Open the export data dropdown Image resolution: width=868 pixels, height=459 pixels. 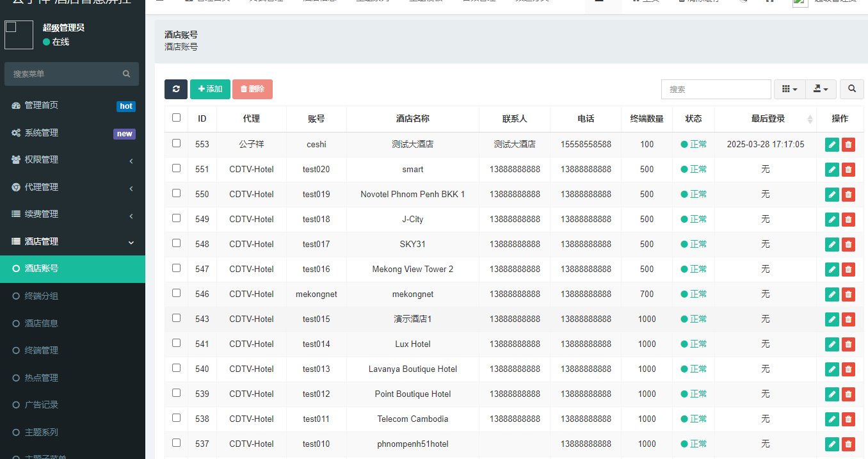[x=820, y=89]
